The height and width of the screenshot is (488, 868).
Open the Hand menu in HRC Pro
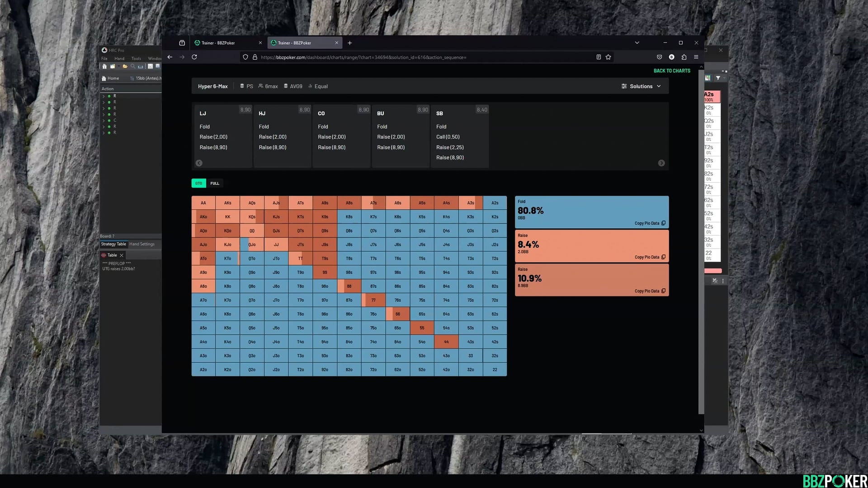point(119,59)
